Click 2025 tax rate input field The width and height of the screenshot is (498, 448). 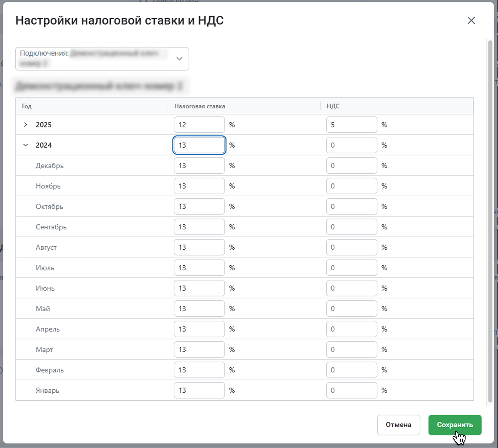(x=199, y=125)
